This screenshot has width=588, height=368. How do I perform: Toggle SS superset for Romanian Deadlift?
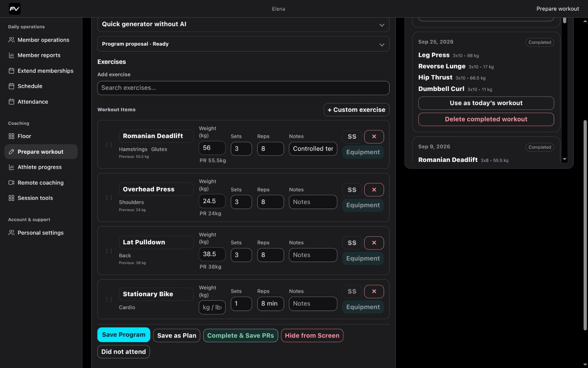(x=352, y=137)
